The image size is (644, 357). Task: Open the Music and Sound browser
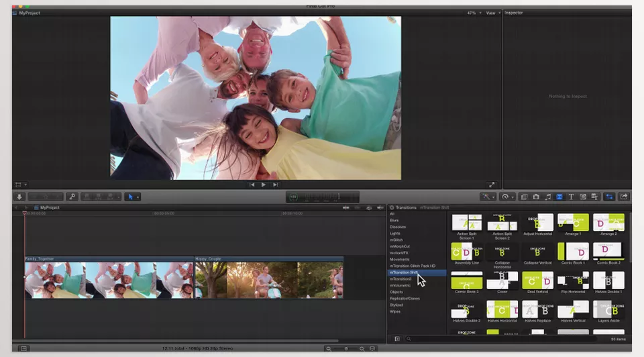(x=547, y=197)
